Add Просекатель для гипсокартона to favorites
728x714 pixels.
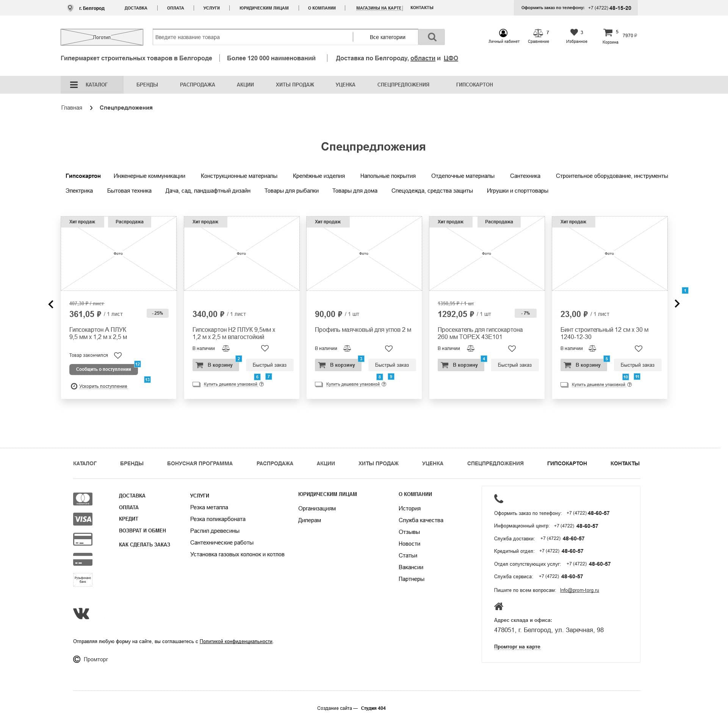512,348
